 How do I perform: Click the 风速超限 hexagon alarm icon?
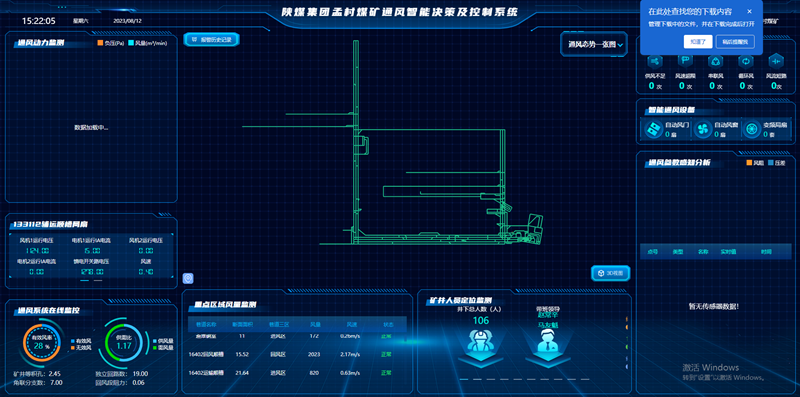click(685, 61)
